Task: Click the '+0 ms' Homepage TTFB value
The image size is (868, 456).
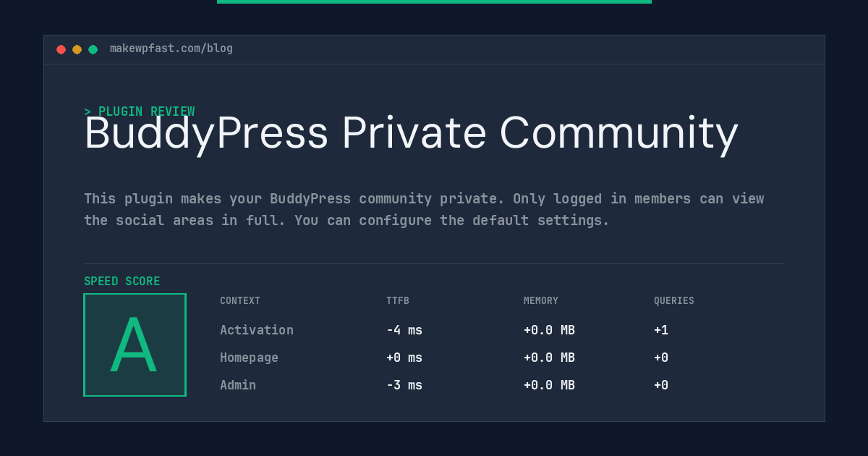Action: 404,358
